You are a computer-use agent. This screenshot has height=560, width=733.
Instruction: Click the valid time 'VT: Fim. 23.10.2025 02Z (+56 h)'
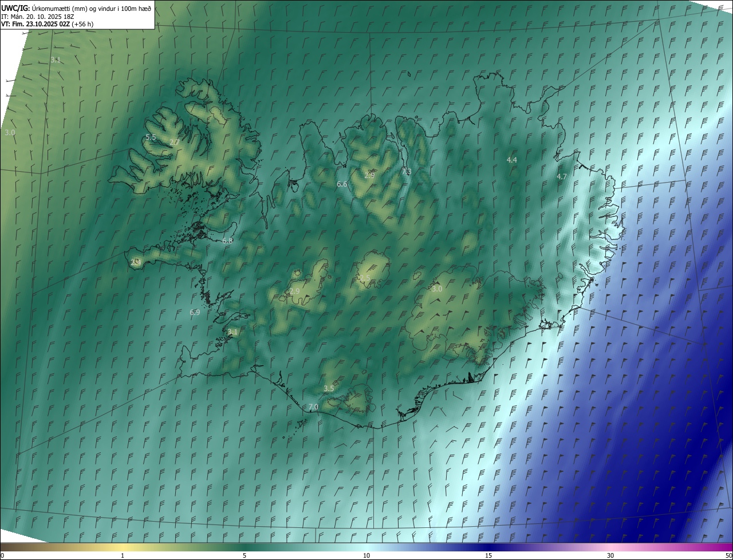48,24
